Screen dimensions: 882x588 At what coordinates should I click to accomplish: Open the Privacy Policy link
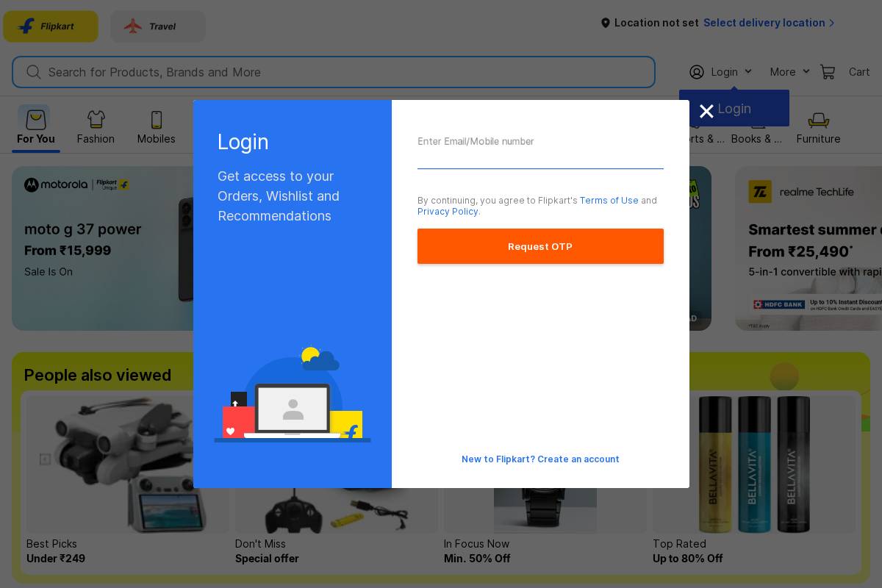click(448, 211)
